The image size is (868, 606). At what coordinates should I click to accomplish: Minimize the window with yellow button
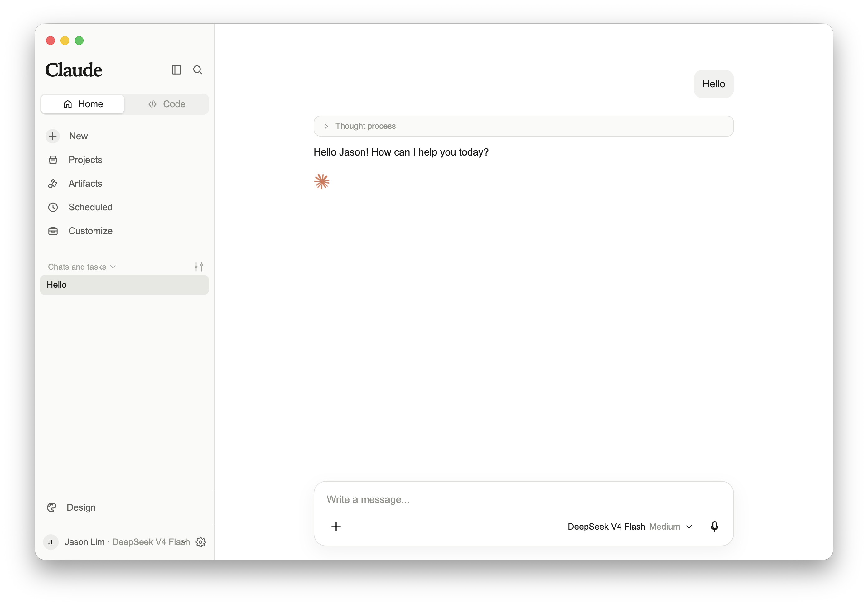65,41
